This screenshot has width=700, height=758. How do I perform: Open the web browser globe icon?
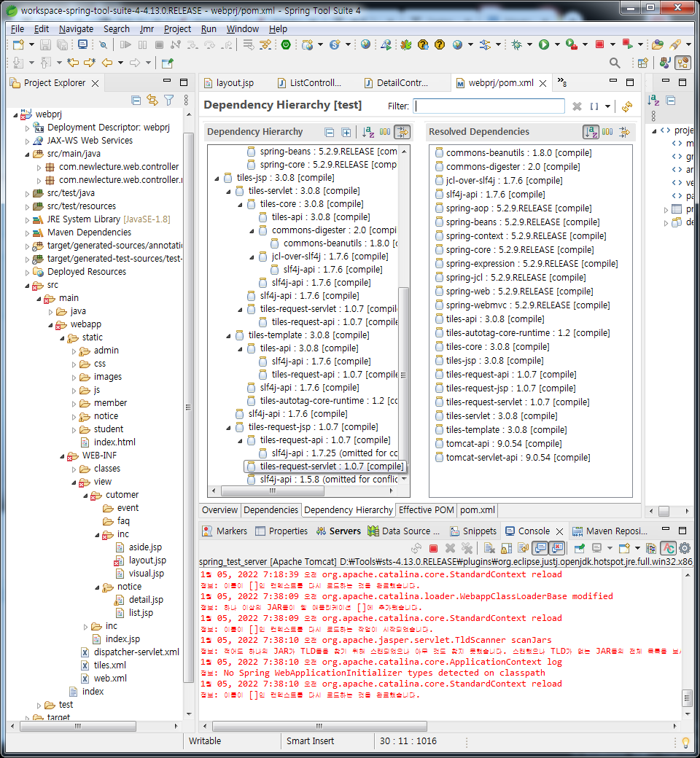coord(366,44)
